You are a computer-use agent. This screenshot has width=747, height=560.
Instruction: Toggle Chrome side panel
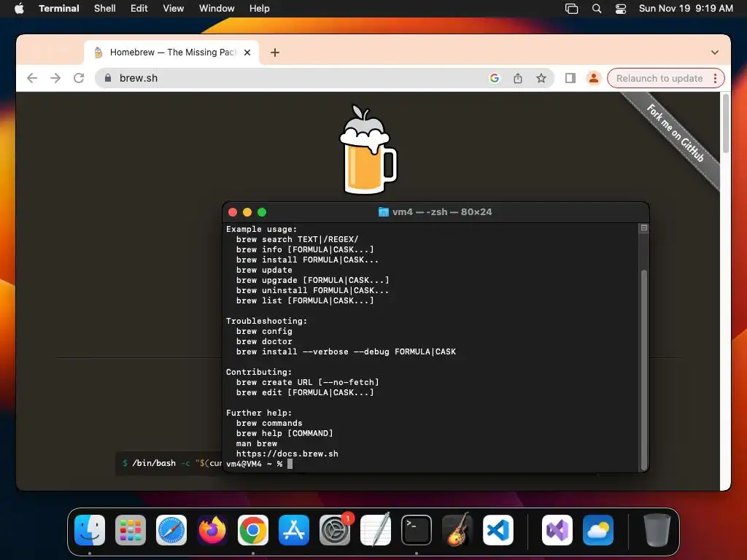coord(570,78)
